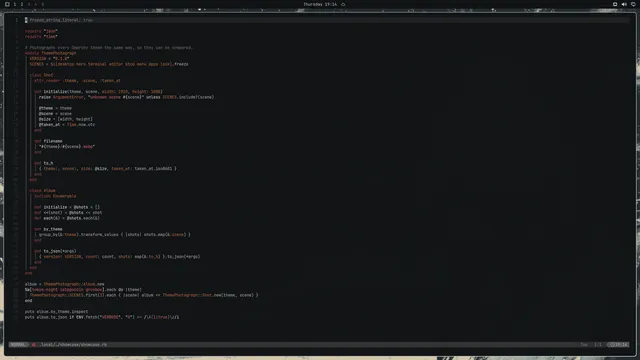Click the class Album declaration
640x360 pixels.
(42, 191)
